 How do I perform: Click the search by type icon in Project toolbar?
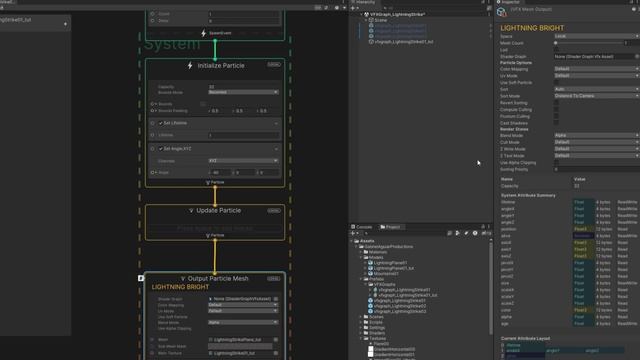click(x=458, y=233)
